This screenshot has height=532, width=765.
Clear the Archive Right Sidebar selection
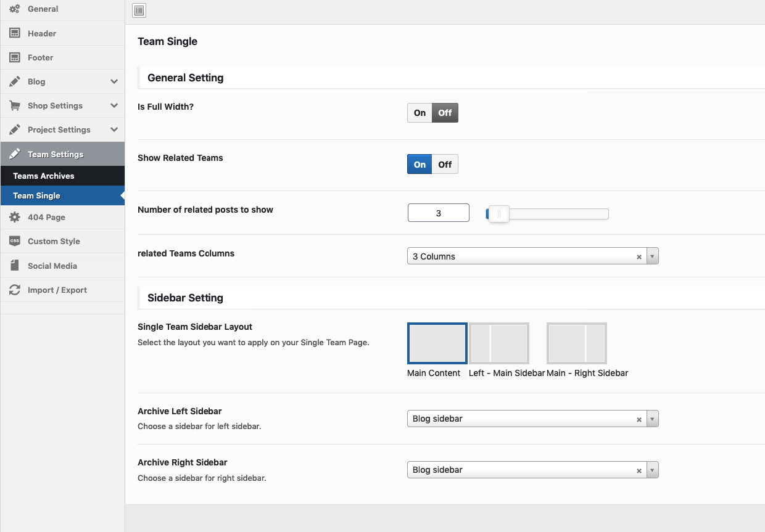639,471
